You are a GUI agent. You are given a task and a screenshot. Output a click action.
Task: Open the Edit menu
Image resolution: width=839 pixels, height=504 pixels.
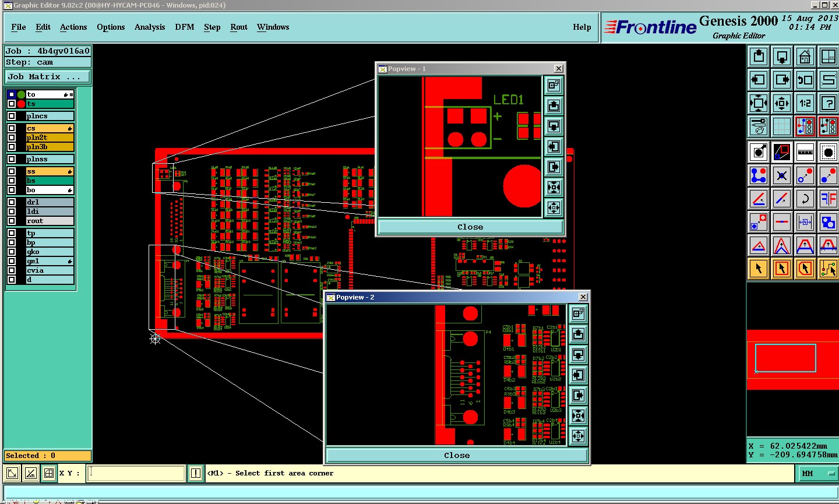pos(43,27)
